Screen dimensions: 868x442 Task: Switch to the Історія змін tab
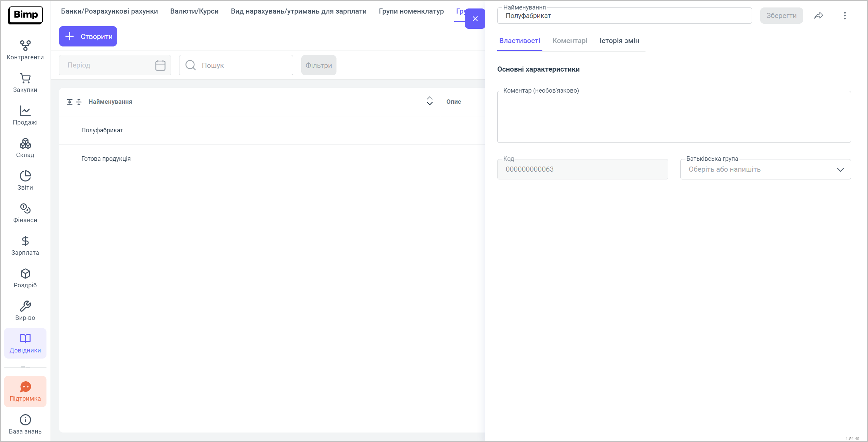coord(619,41)
